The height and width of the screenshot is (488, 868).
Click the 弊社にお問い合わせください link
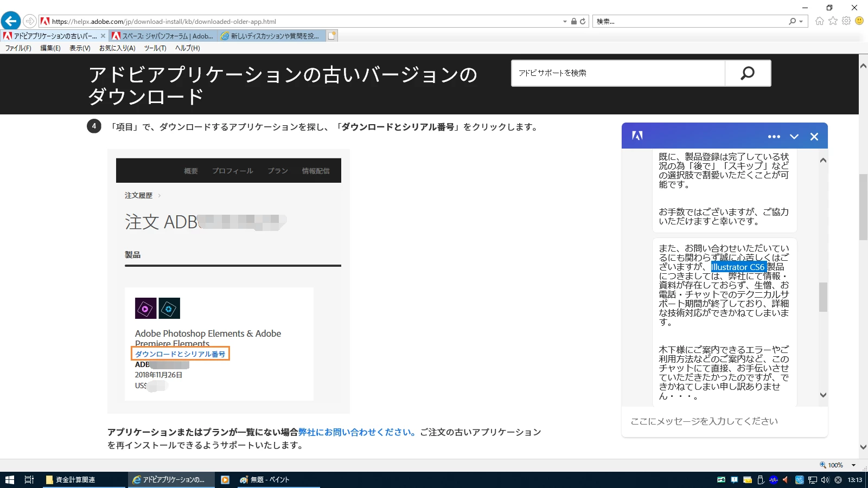coord(357,432)
